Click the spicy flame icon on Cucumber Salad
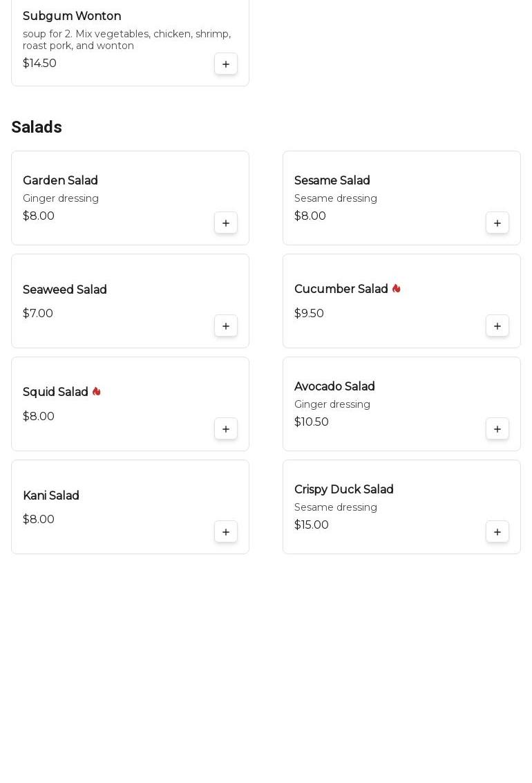Screen dimensions: 532x783 [397, 289]
